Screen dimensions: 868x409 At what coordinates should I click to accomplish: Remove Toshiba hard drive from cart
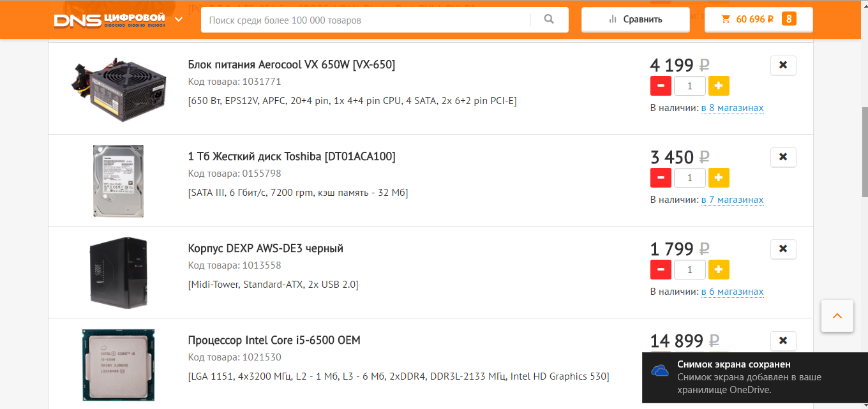pyautogui.click(x=783, y=157)
